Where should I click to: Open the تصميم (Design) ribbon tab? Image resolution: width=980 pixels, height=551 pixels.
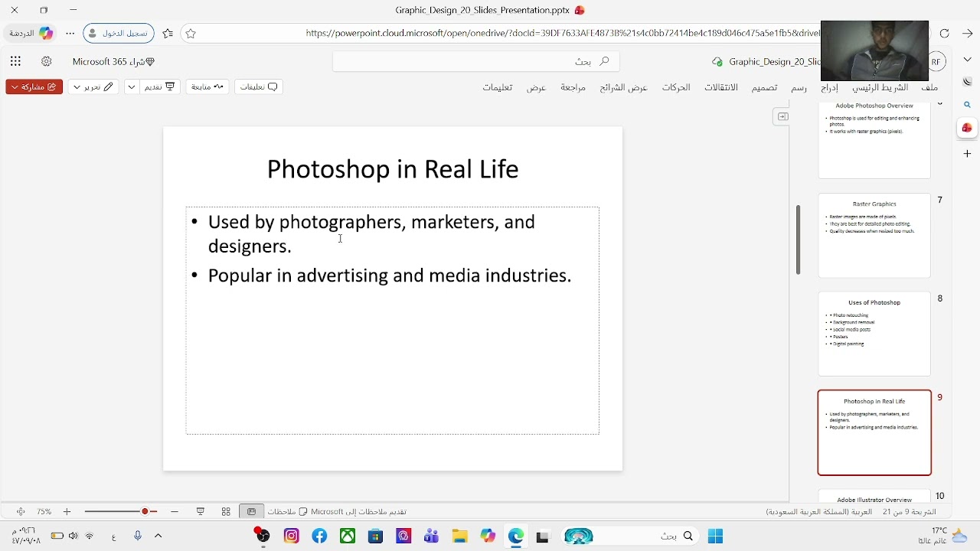(x=764, y=87)
